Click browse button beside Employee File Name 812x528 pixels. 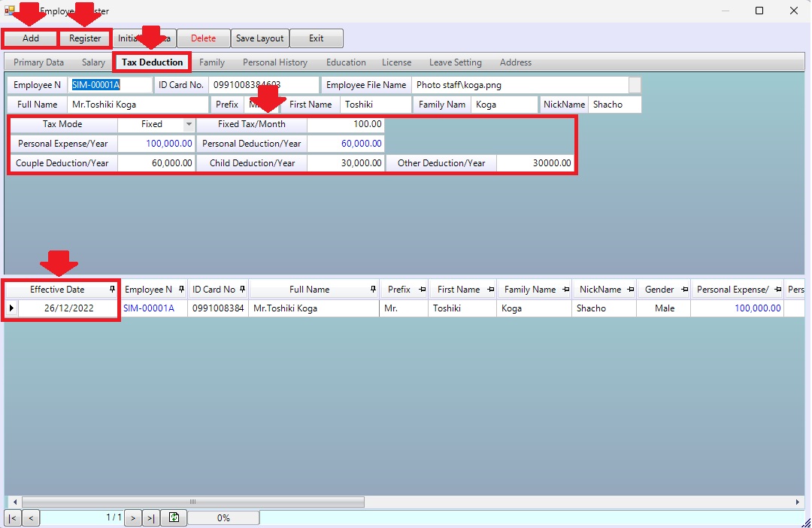tap(635, 85)
